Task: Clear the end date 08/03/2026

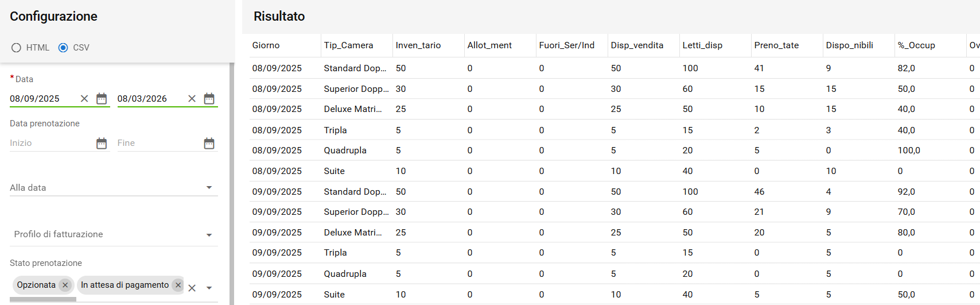Action: point(192,99)
